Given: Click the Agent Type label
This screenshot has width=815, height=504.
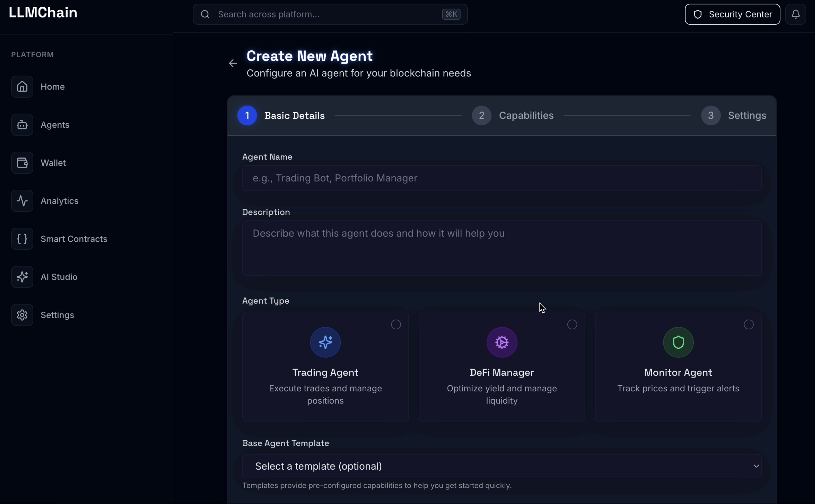Looking at the screenshot, I should (x=265, y=301).
